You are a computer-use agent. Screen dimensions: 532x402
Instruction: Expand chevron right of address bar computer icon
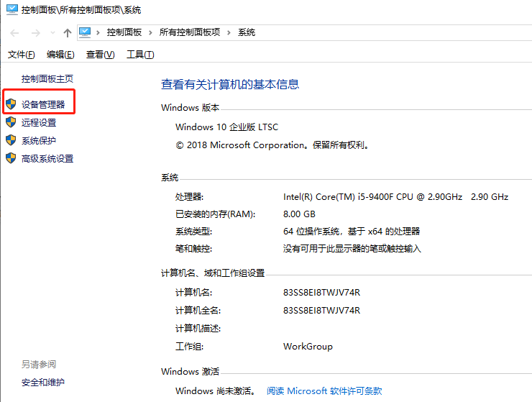pos(98,32)
